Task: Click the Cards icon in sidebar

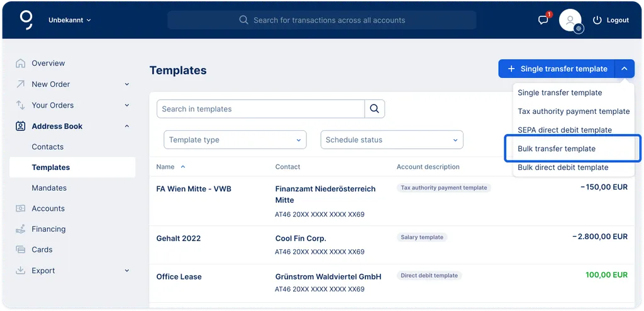Action: coord(20,250)
